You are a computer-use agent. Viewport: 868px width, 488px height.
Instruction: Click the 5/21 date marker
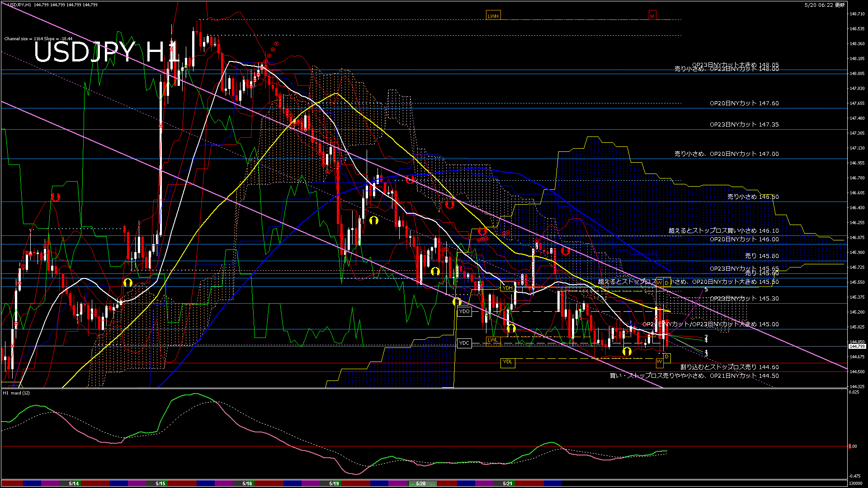tap(508, 483)
